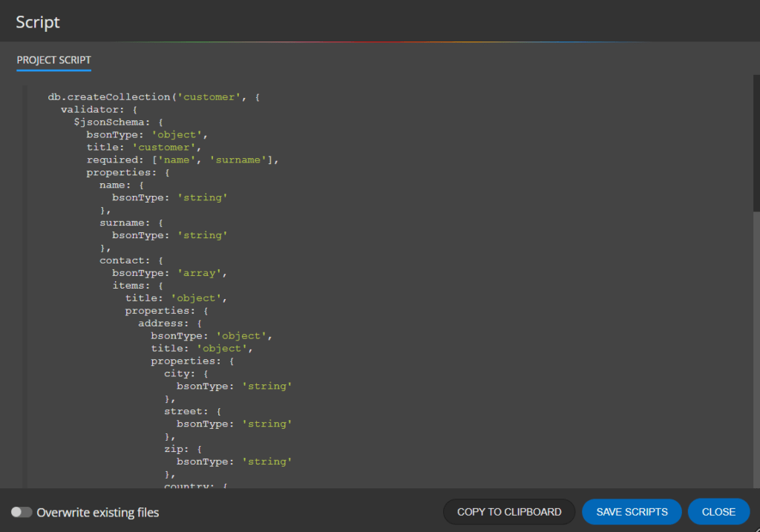
Task: Click the surname property definition
Action: click(130, 222)
